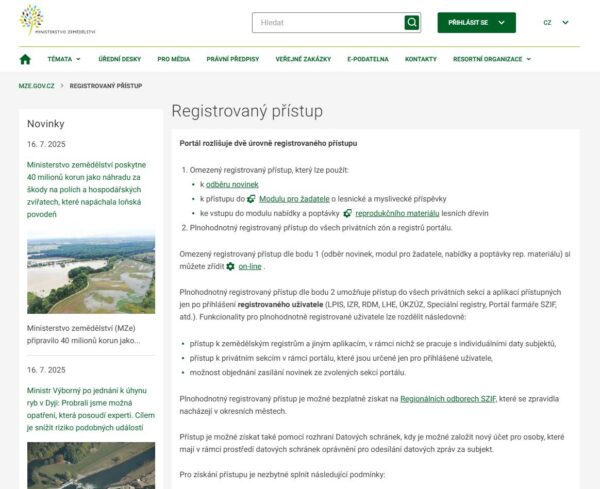Open the on-line registration link
Viewport: 600px width, 489px height.
(x=250, y=266)
